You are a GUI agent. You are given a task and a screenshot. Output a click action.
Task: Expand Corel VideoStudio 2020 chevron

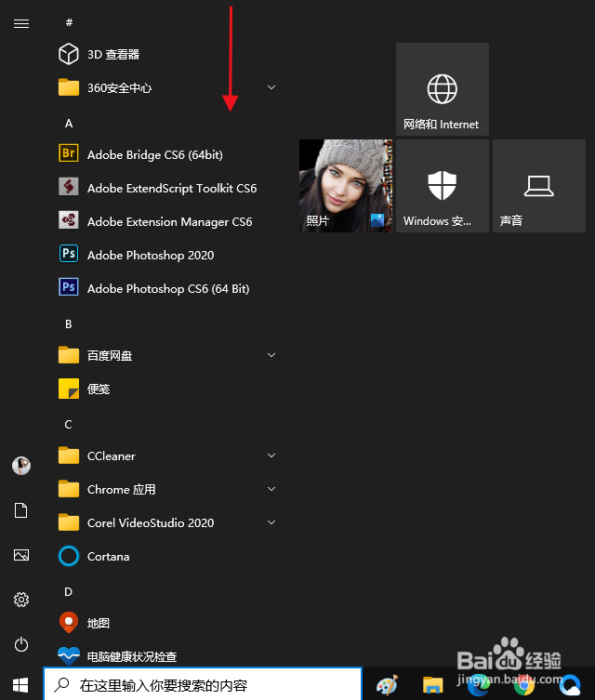(271, 522)
